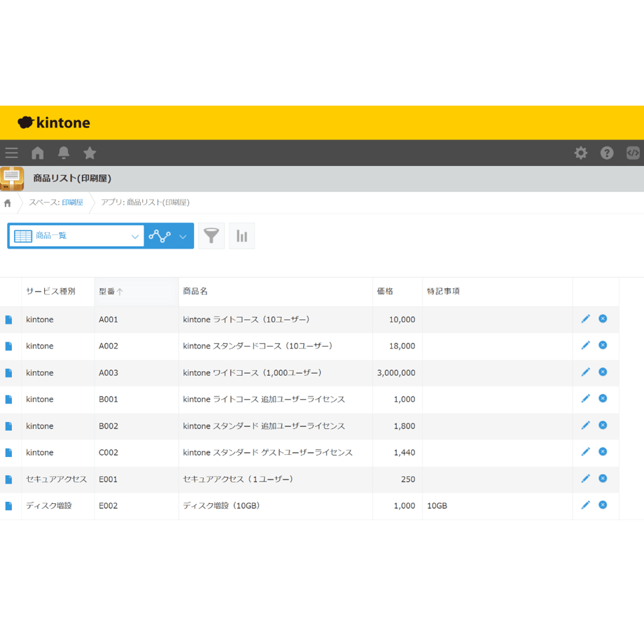Click the graph view icon

click(160, 236)
